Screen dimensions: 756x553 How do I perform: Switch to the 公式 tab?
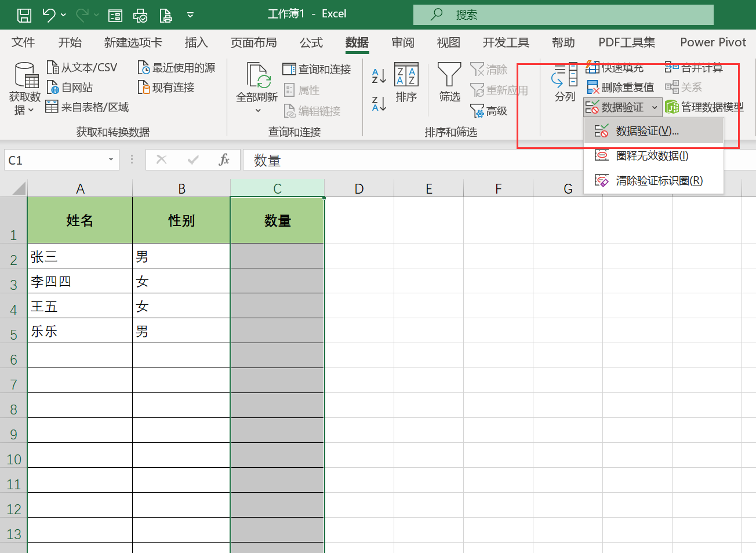click(x=311, y=42)
